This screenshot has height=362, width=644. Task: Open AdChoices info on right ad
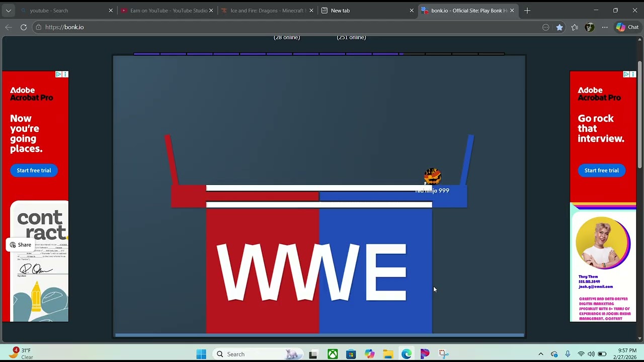click(626, 74)
